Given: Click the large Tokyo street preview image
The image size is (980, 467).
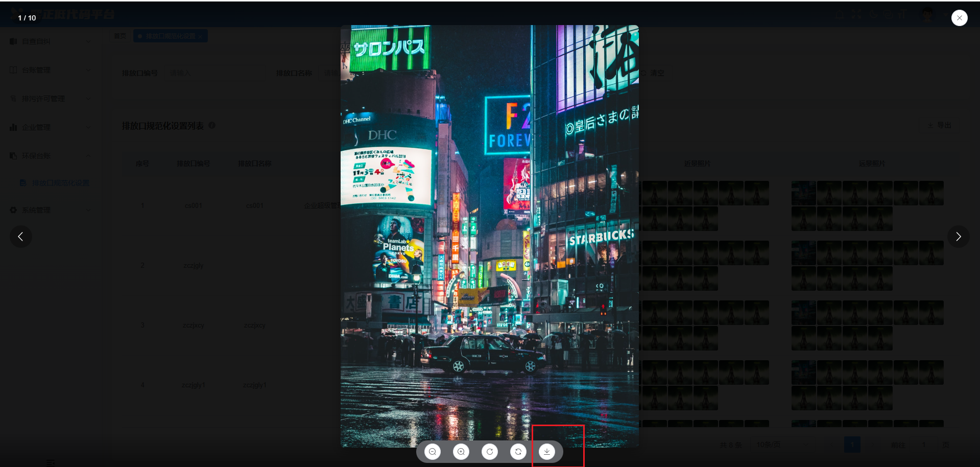Looking at the screenshot, I should tap(489, 236).
